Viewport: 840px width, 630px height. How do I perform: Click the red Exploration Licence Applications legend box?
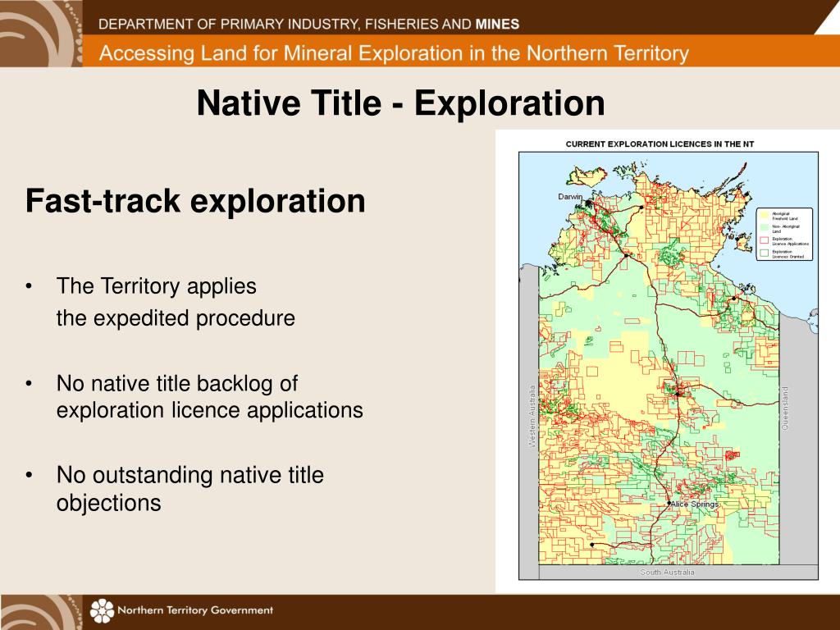(x=765, y=240)
